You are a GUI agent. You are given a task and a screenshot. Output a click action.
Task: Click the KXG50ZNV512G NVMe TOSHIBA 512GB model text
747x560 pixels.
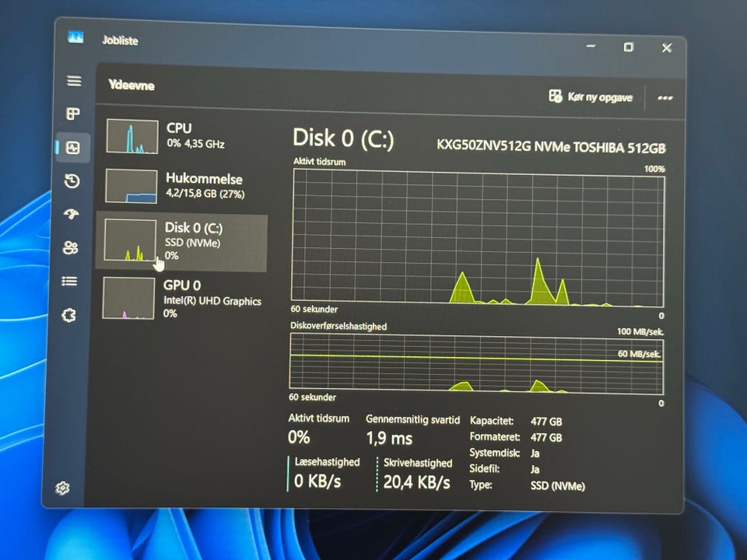(551, 146)
